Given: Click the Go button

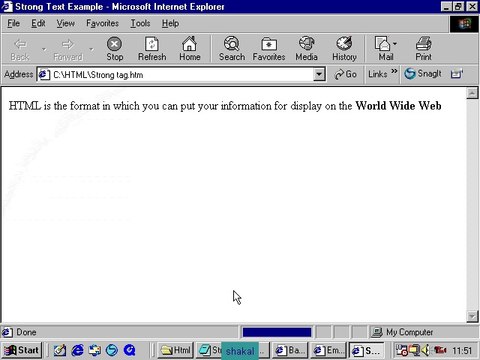Looking at the screenshot, I should (x=346, y=74).
